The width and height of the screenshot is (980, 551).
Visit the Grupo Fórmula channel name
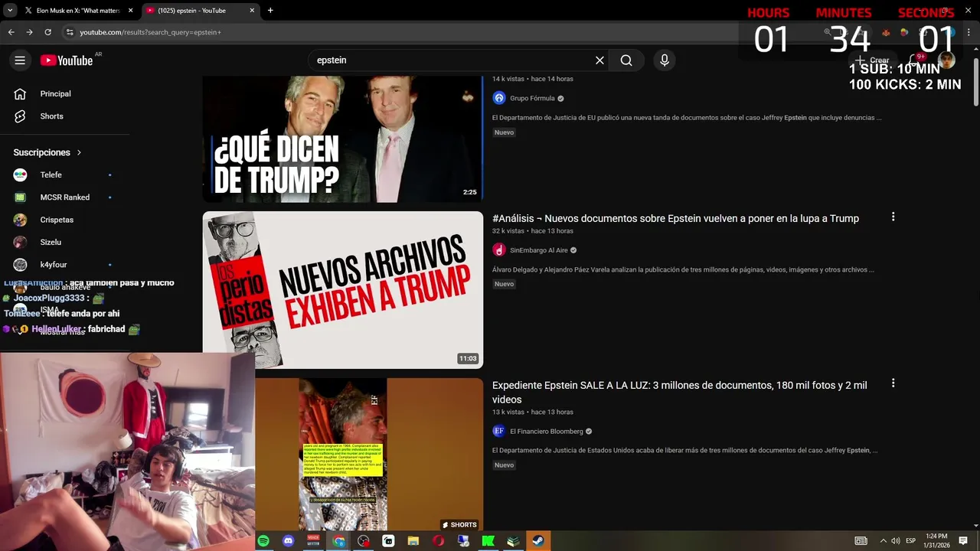[x=532, y=99]
